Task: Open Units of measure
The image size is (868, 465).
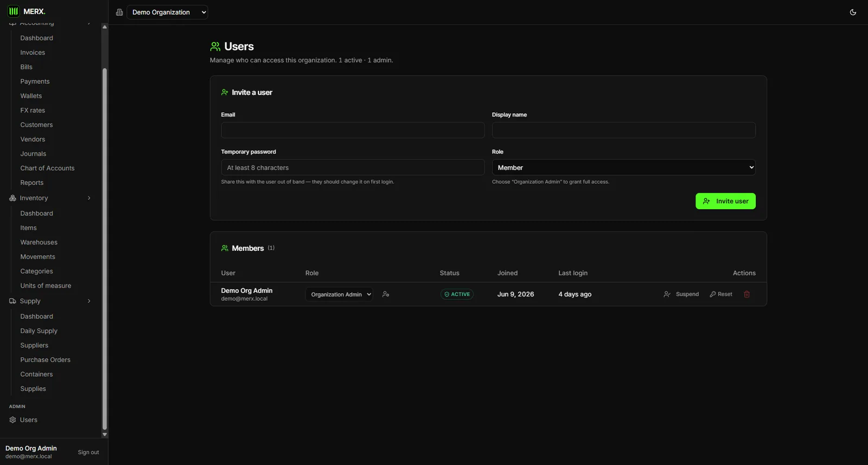Action: click(x=46, y=286)
